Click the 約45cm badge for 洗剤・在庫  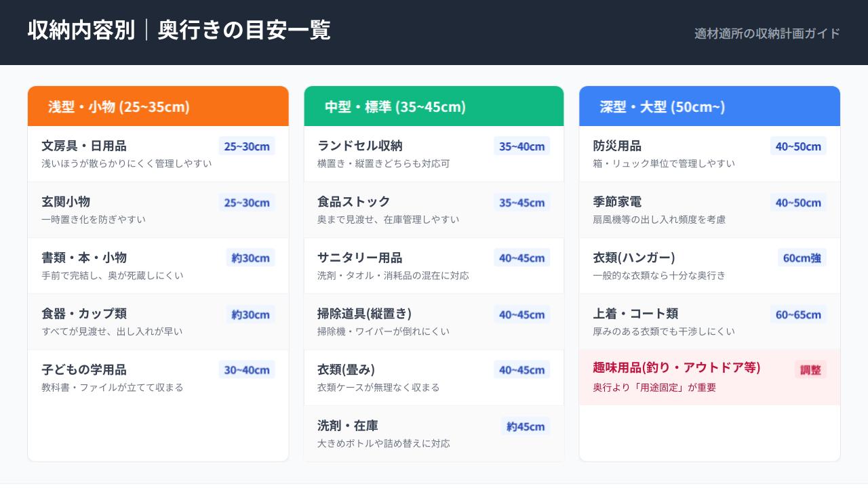pyautogui.click(x=526, y=426)
